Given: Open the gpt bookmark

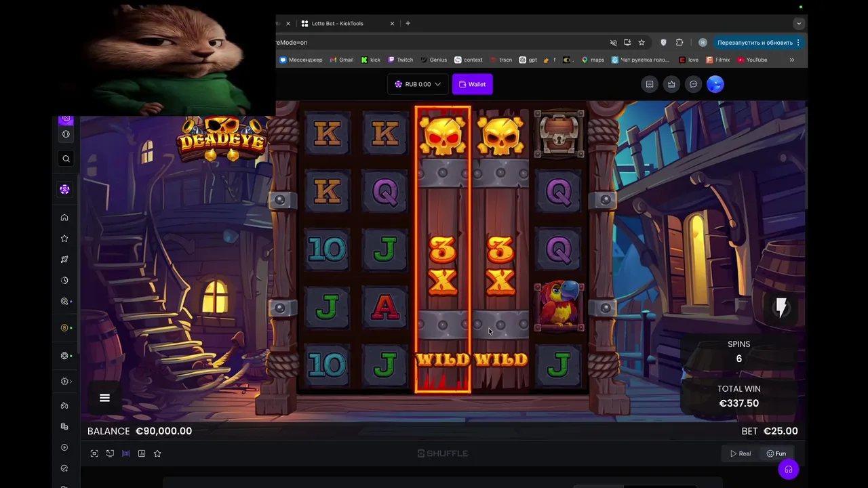Looking at the screenshot, I should click(528, 60).
